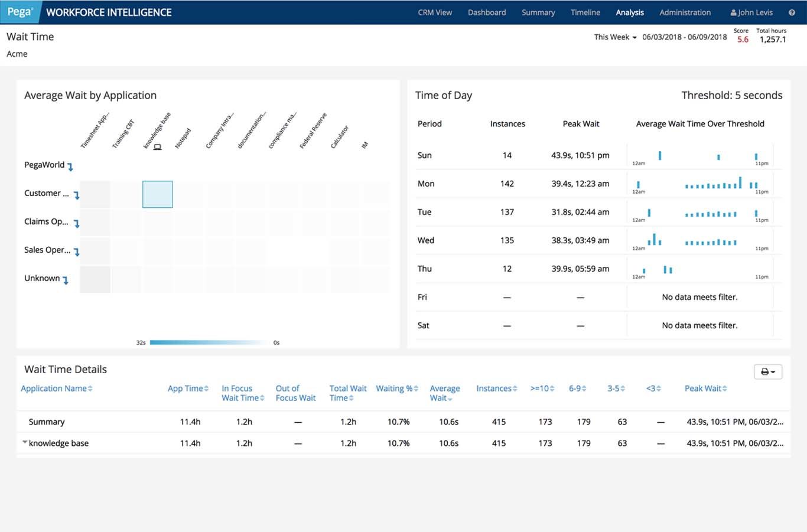Click the laptop icon under knowledge base
This screenshot has height=532, width=807.
point(157,147)
